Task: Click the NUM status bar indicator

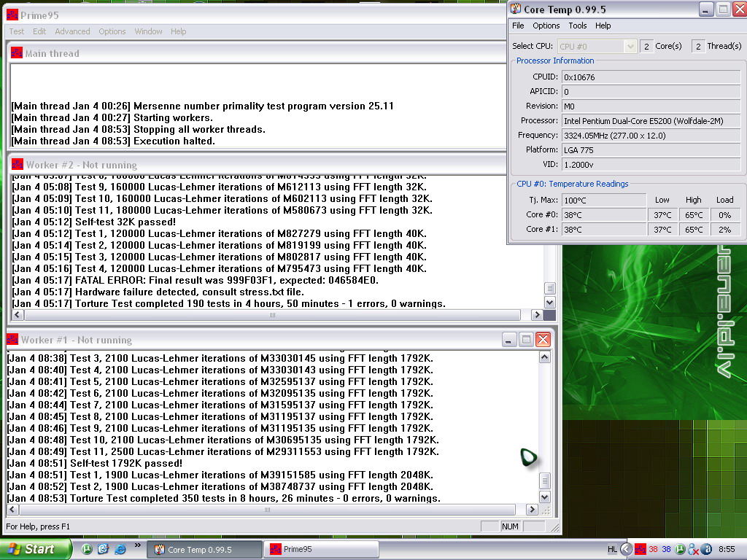Action: pos(510,526)
